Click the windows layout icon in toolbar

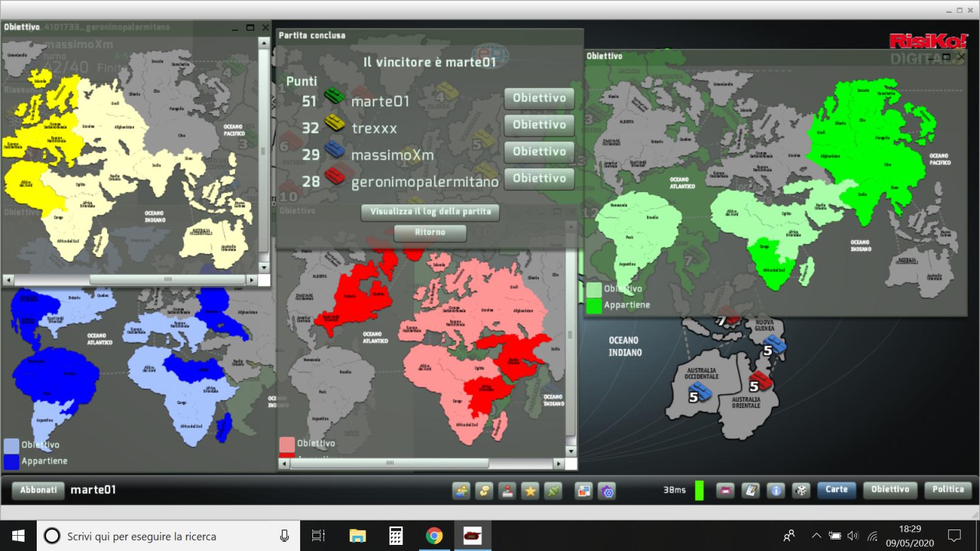tap(584, 490)
